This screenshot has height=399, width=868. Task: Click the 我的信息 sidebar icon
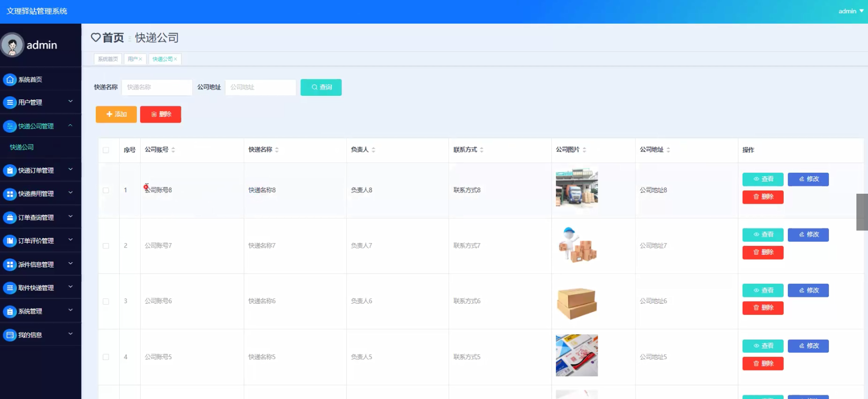coord(9,335)
